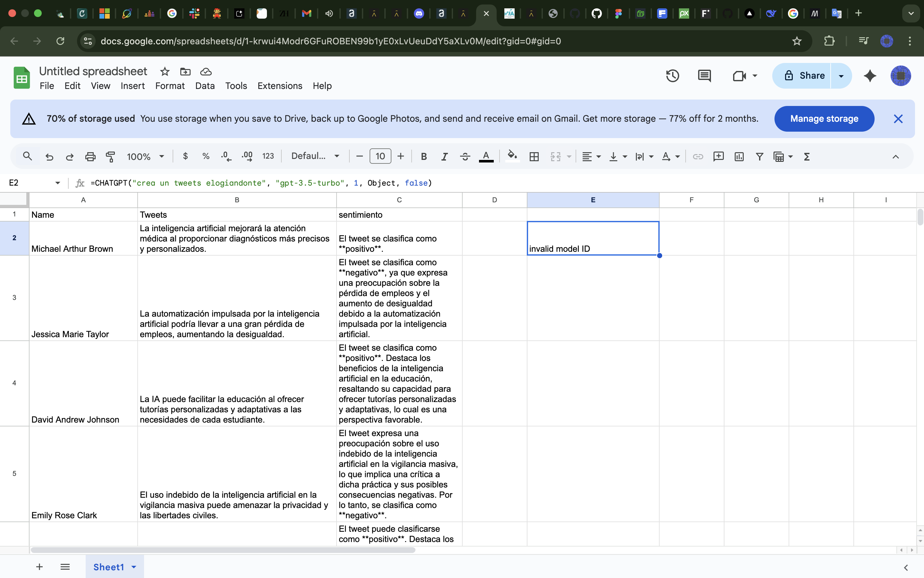The width and height of the screenshot is (924, 578).
Task: Decrease font size with minus button
Action: [x=359, y=156]
